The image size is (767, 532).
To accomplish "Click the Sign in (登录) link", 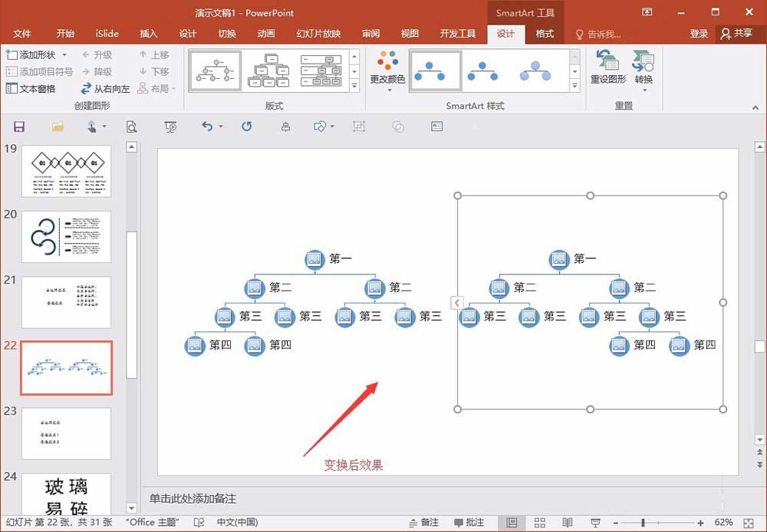I will [x=699, y=34].
